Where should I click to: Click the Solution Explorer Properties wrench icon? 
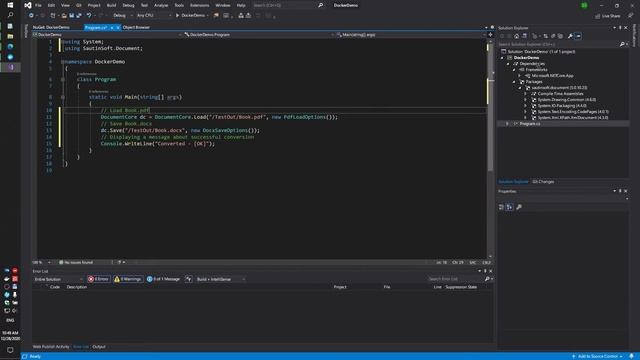(570, 36)
